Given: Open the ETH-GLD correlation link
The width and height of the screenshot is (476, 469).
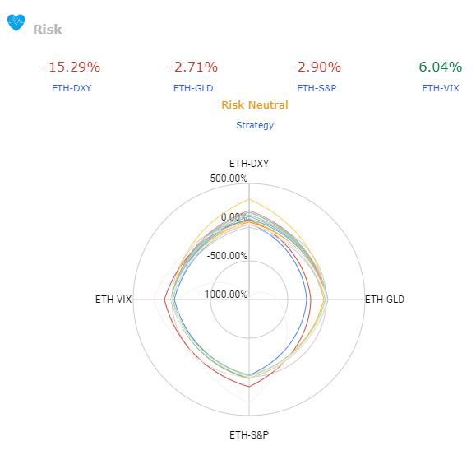Looking at the screenshot, I should tap(193, 88).
